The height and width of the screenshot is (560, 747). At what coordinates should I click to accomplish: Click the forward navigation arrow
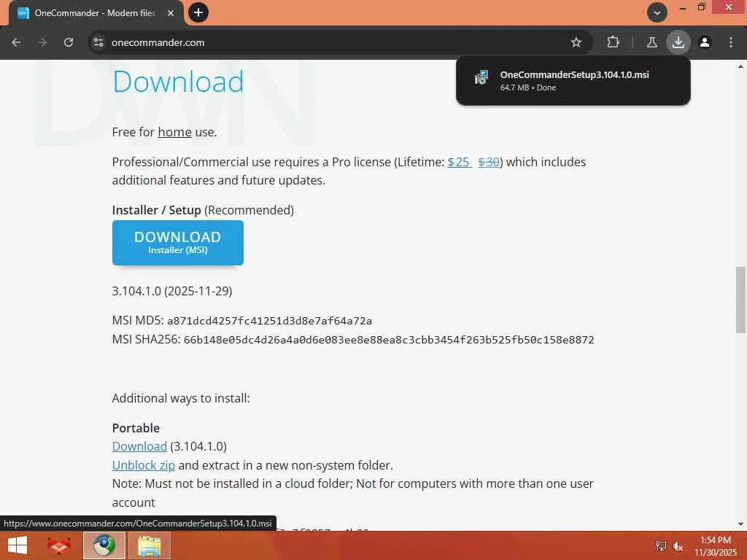pos(42,42)
